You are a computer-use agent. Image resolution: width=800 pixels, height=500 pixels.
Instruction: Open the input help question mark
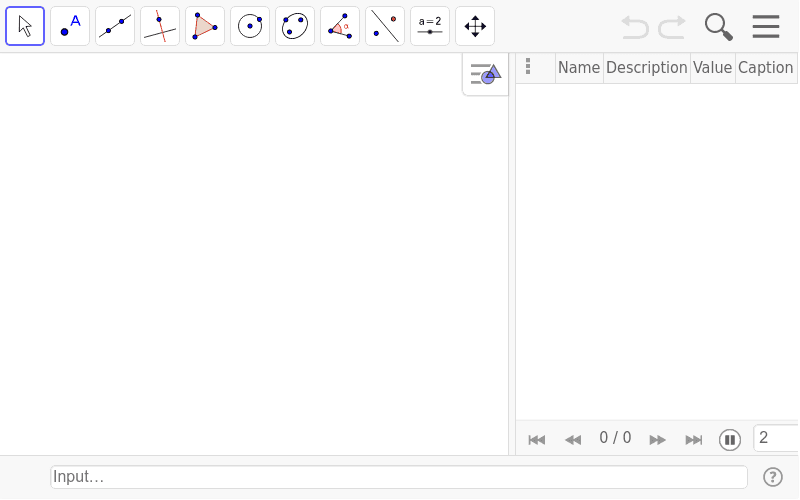773,477
